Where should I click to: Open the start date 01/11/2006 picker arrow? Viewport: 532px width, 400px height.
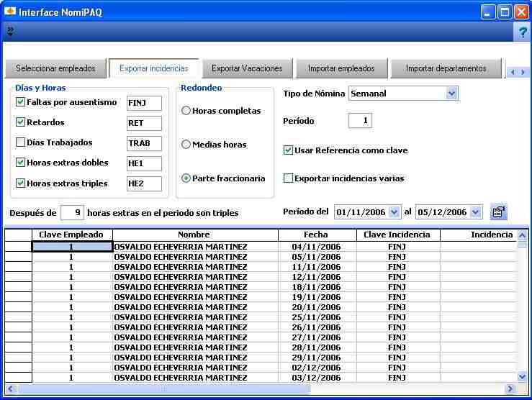394,212
